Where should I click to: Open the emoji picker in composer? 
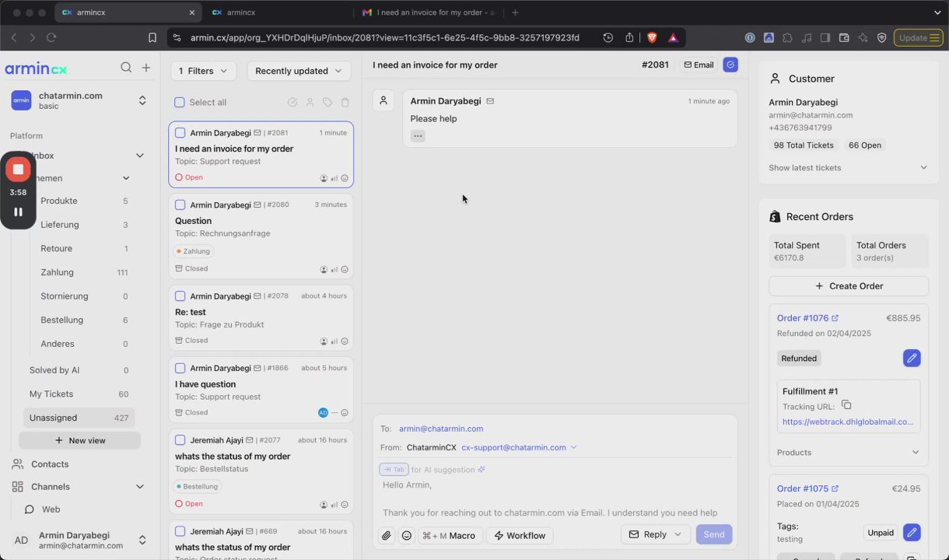pos(407,535)
